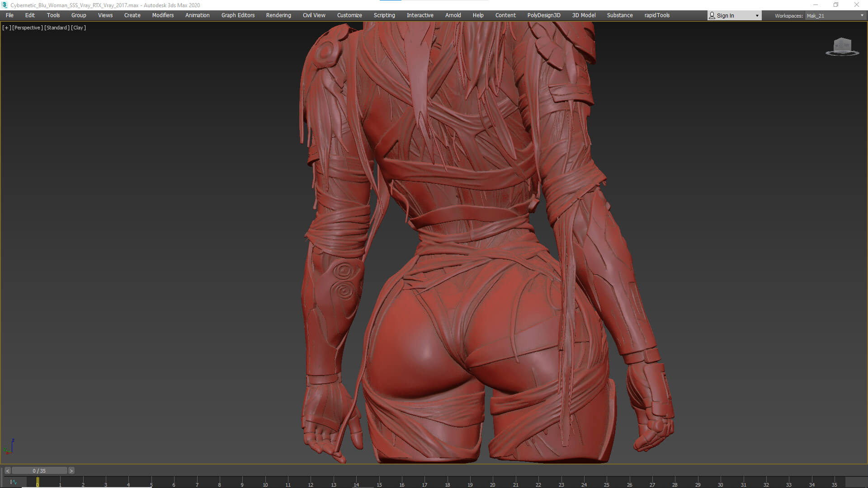The width and height of the screenshot is (868, 488).
Task: Open the File menu
Action: pos(9,15)
